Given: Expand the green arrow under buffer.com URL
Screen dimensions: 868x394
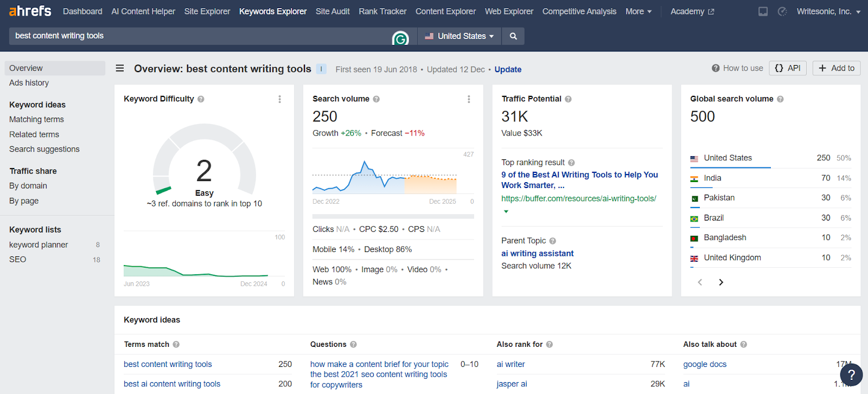Looking at the screenshot, I should click(x=506, y=212).
